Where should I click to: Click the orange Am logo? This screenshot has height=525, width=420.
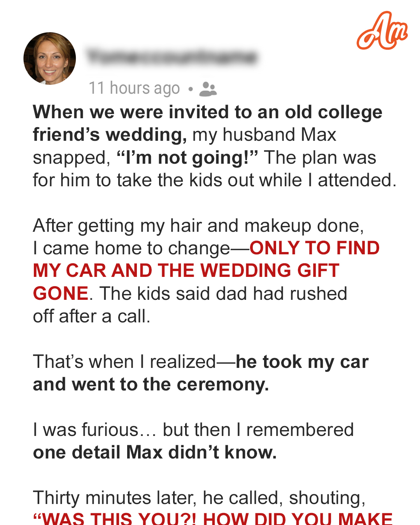click(x=382, y=31)
